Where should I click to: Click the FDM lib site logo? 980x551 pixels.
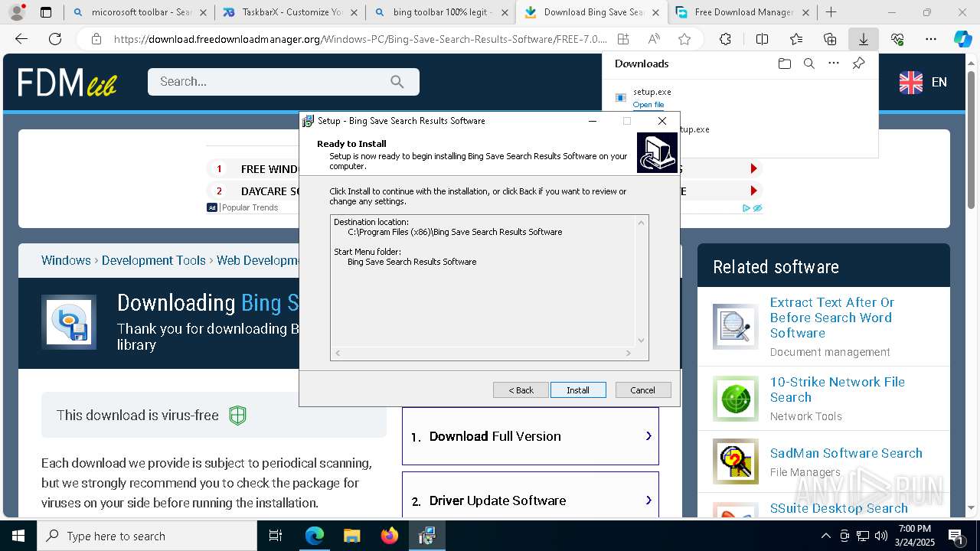pos(67,82)
